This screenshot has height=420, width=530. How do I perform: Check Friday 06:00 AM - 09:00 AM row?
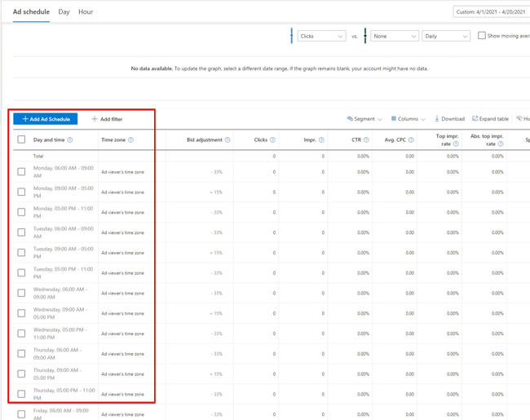[x=21, y=414]
